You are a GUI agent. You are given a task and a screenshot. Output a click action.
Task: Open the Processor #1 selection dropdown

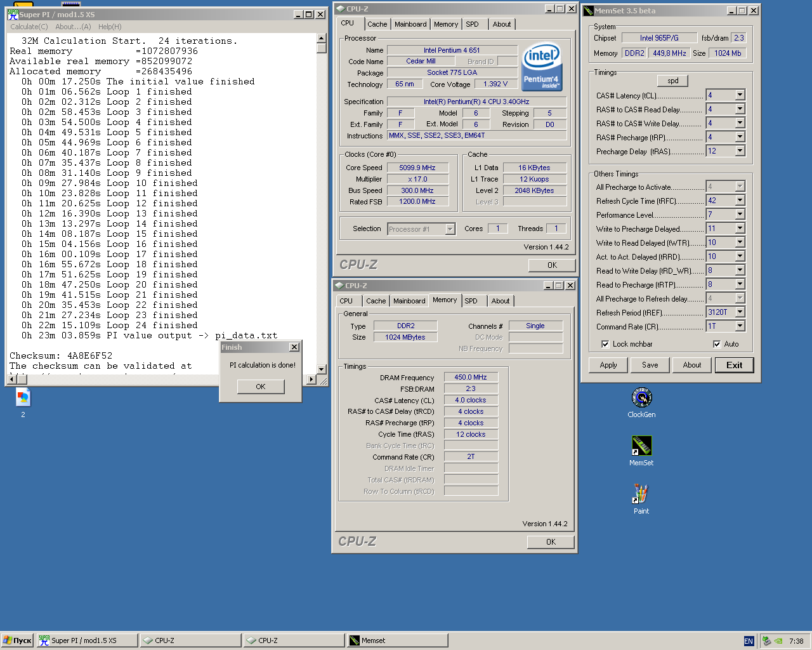click(450, 229)
